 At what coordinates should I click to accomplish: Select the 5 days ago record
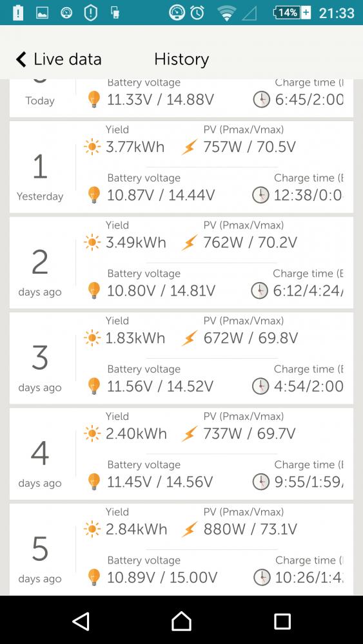click(x=181, y=549)
